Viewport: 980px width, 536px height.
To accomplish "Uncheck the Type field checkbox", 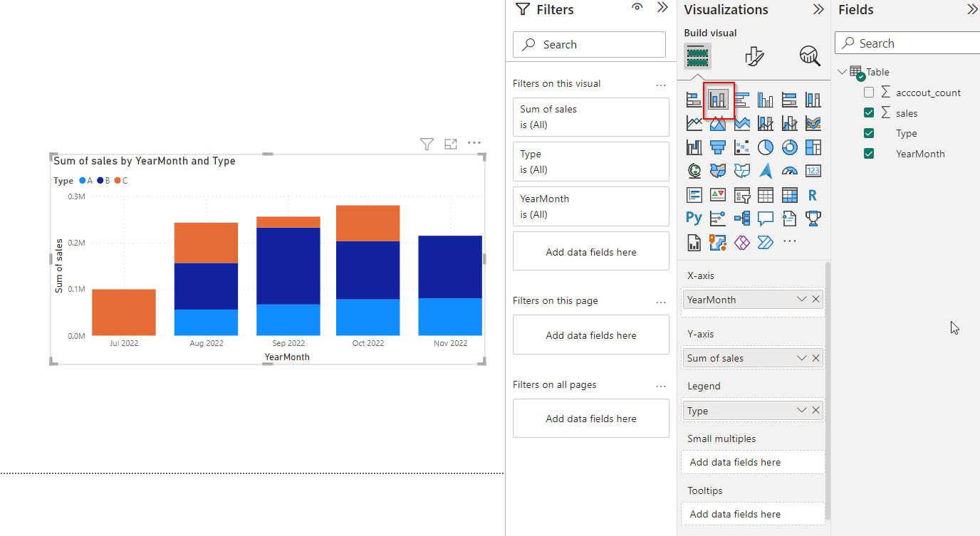I will [869, 133].
